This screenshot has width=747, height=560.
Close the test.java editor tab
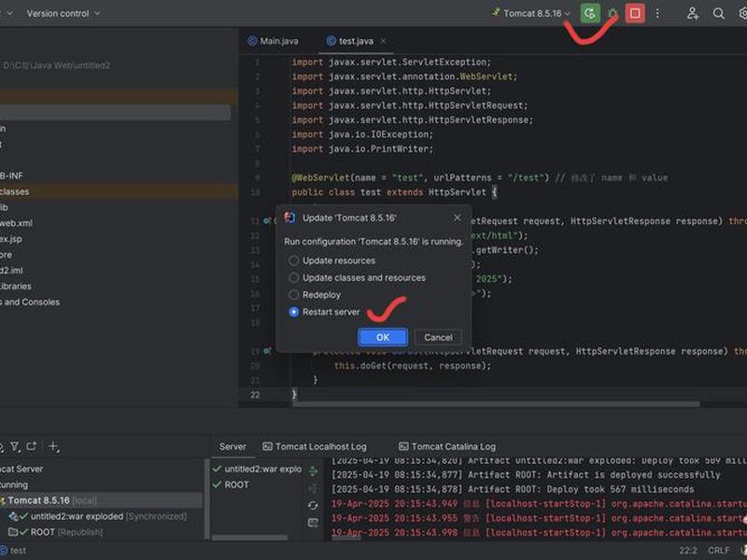(384, 41)
